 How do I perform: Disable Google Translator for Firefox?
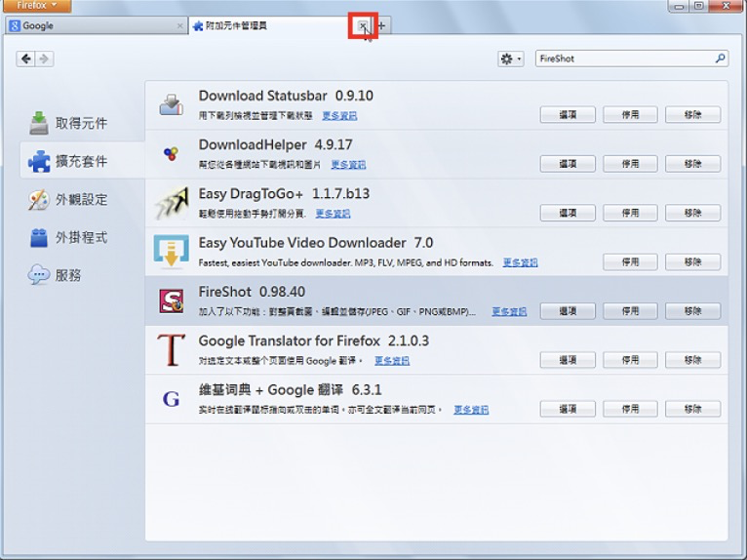pyautogui.click(x=630, y=360)
